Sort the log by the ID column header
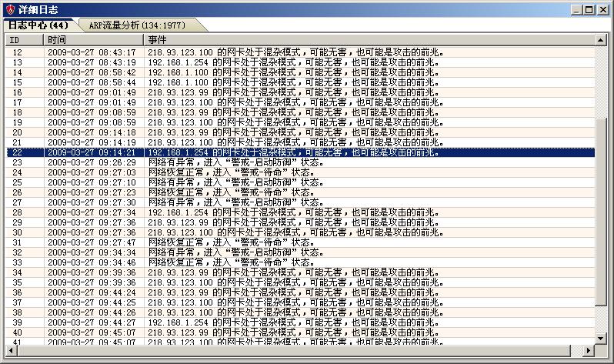The image size is (614, 364). click(23, 39)
